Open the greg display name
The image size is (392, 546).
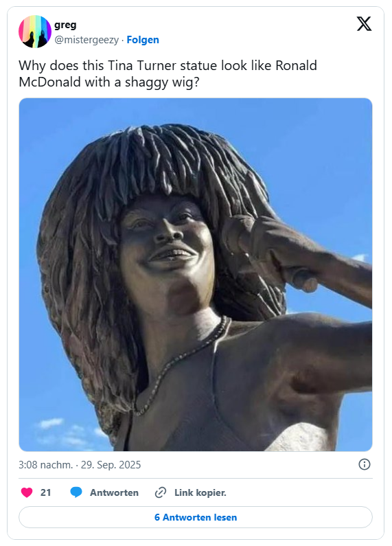click(65, 25)
